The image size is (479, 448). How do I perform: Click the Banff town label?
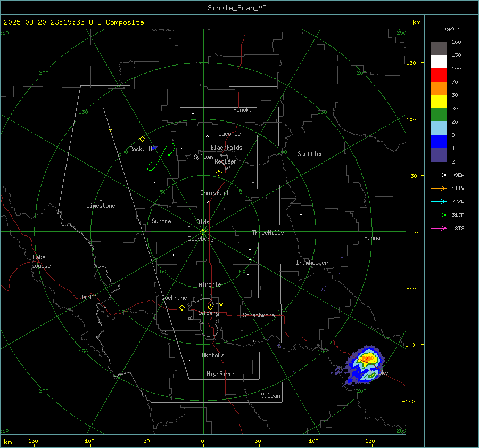[x=88, y=297]
